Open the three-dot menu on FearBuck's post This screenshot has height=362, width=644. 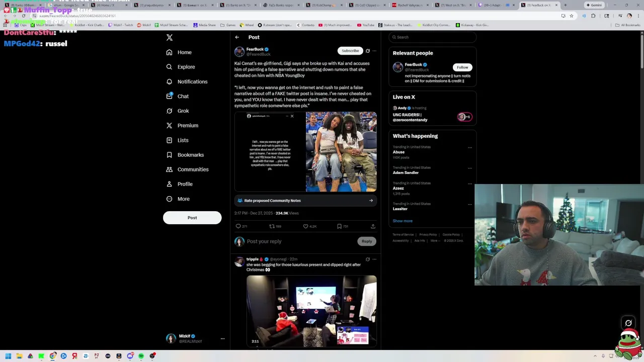tap(374, 51)
